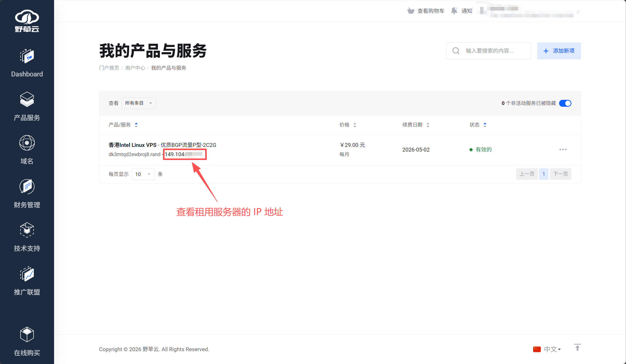This screenshot has width=626, height=364.
Task: Open 在线购买 in the sidebar menu
Action: (x=27, y=342)
